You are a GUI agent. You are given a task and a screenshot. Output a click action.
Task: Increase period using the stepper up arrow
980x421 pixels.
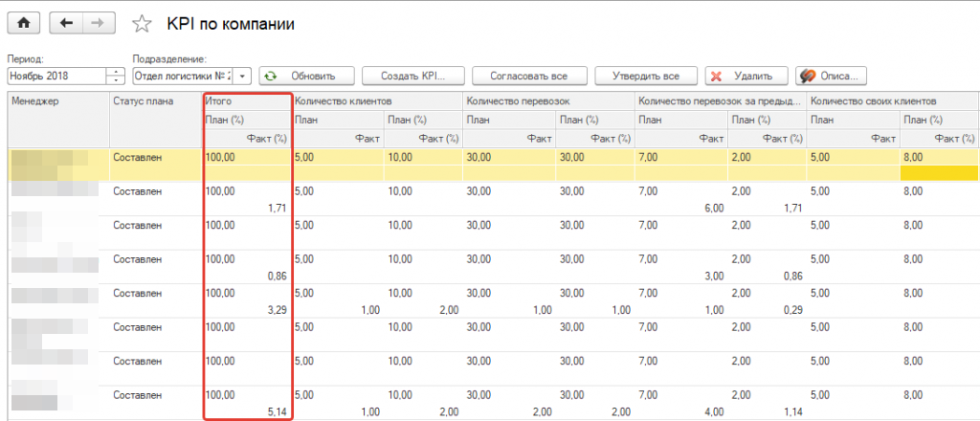click(x=116, y=72)
